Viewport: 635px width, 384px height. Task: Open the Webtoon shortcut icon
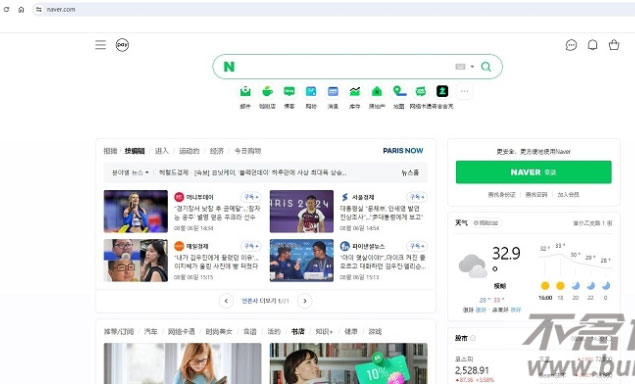click(421, 92)
